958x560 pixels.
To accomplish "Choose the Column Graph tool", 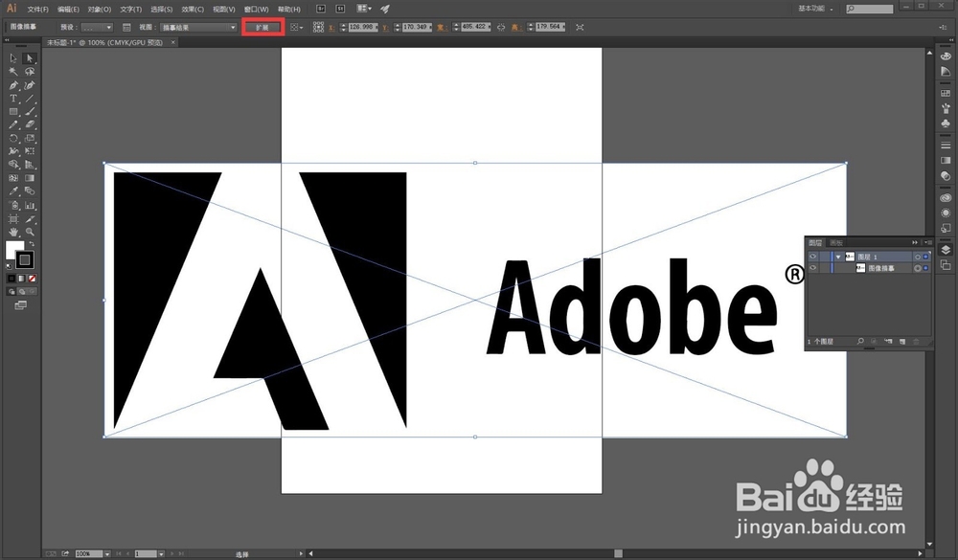I will point(30,205).
